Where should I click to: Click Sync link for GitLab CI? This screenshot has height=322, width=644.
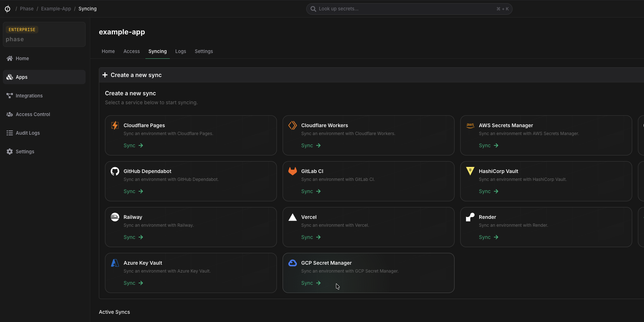(x=311, y=191)
